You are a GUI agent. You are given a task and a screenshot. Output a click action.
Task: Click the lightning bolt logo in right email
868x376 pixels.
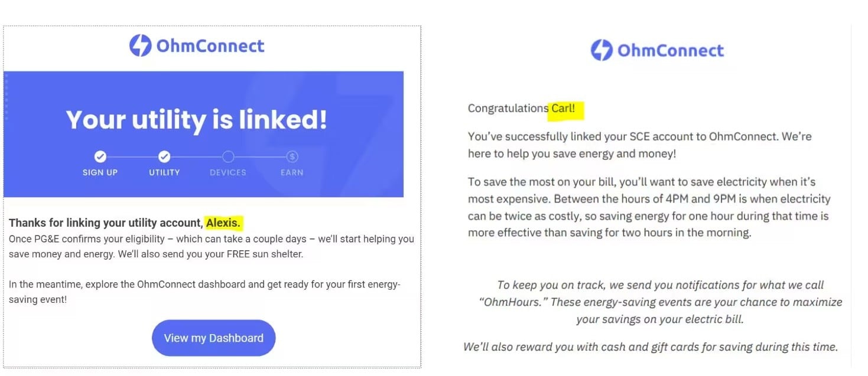[602, 50]
